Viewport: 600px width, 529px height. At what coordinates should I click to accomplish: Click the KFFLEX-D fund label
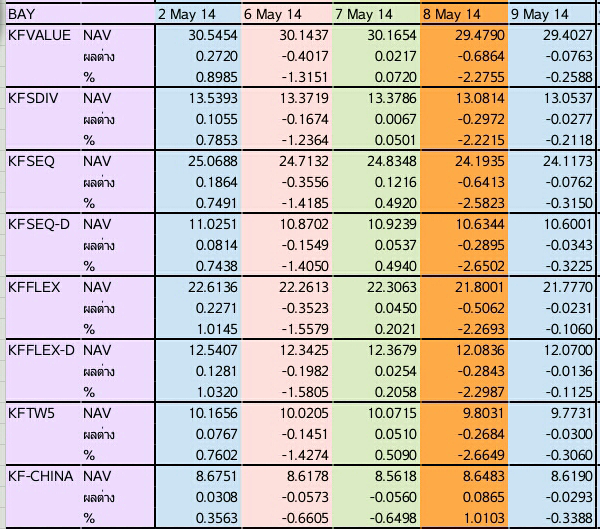click(x=40, y=351)
